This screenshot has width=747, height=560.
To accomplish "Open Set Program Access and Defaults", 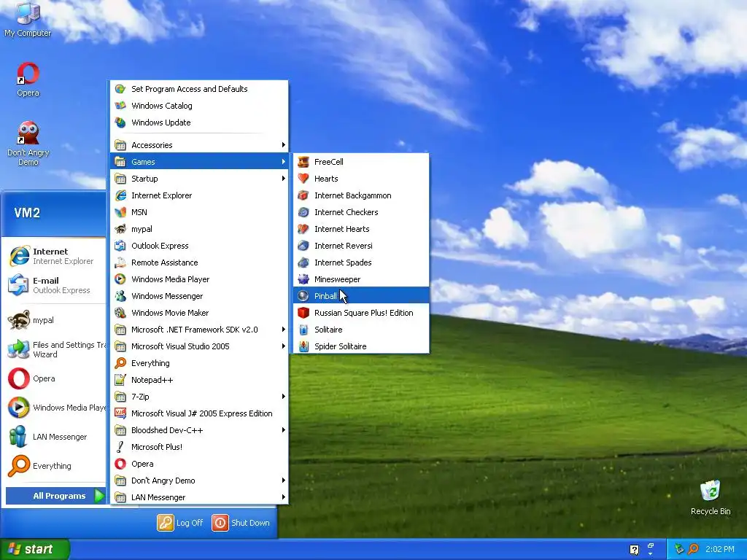I will (199, 89).
